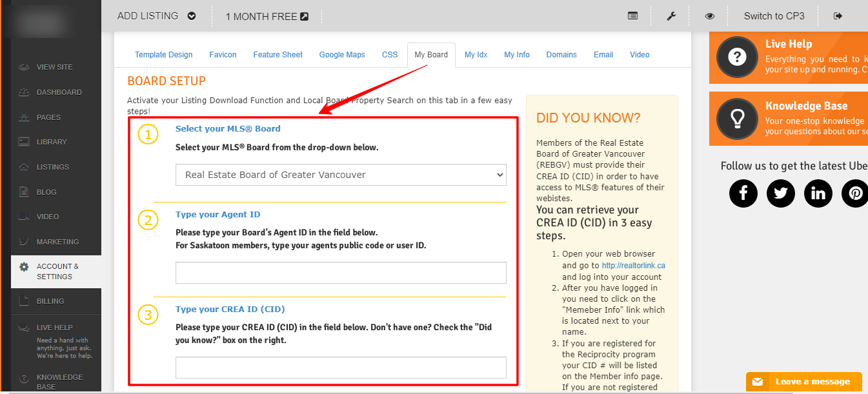Click the news panel icon in top bar
Viewport: 868px width, 394px height.
(x=632, y=16)
